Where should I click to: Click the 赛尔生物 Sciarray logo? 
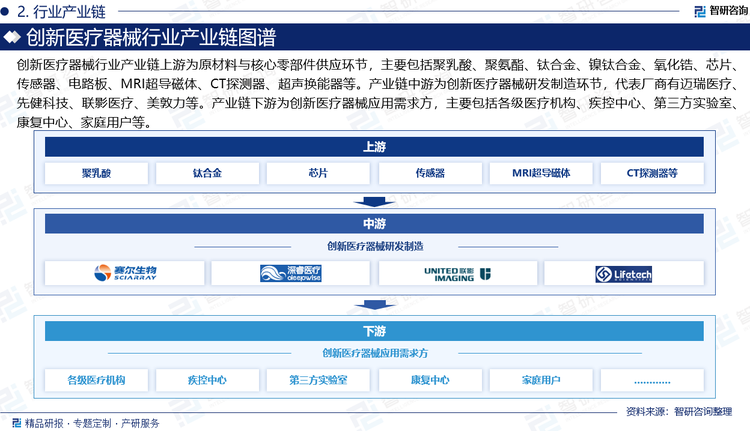pos(125,273)
